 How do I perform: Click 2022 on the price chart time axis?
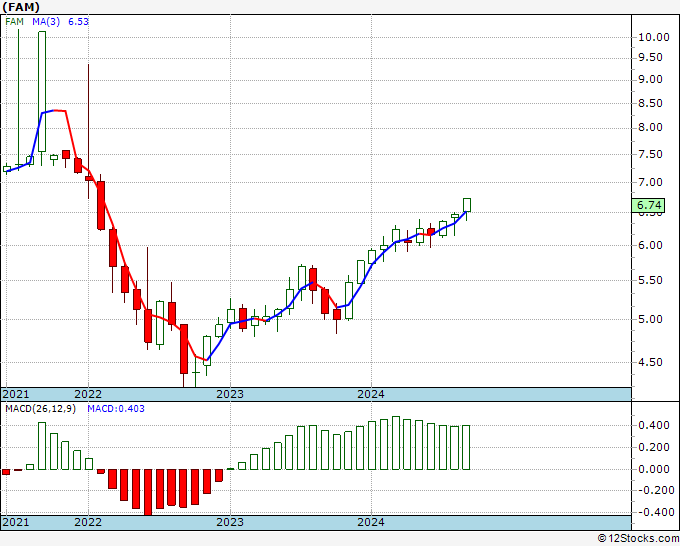point(88,394)
